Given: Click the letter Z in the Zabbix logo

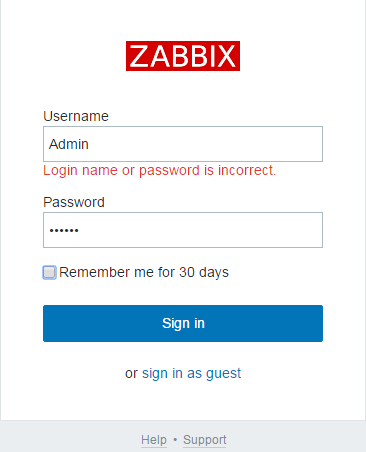Looking at the screenshot, I should (139, 56).
